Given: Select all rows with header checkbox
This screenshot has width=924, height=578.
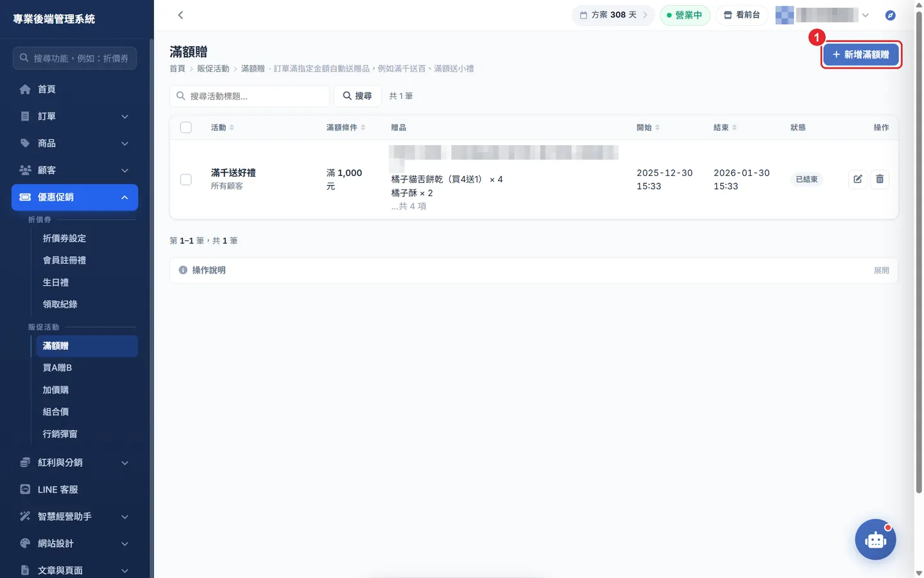Looking at the screenshot, I should tap(186, 127).
